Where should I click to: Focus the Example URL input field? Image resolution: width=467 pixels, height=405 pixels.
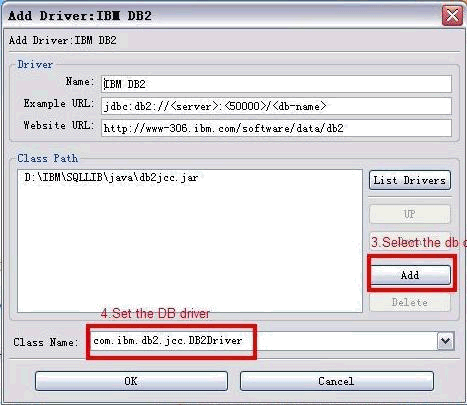point(276,106)
